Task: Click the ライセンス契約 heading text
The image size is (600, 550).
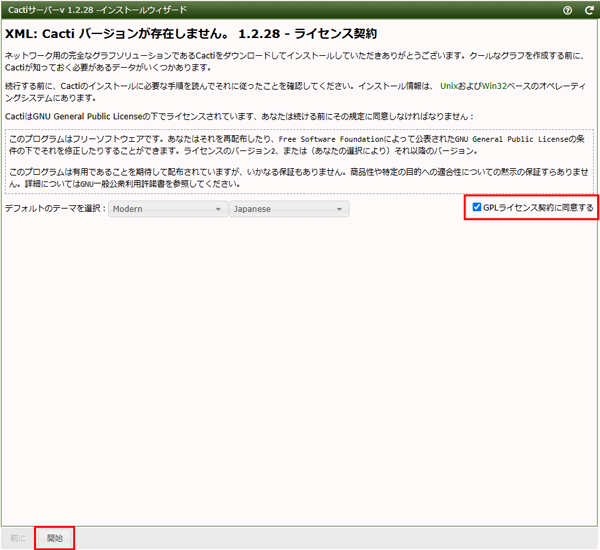Action: pyautogui.click(x=336, y=34)
